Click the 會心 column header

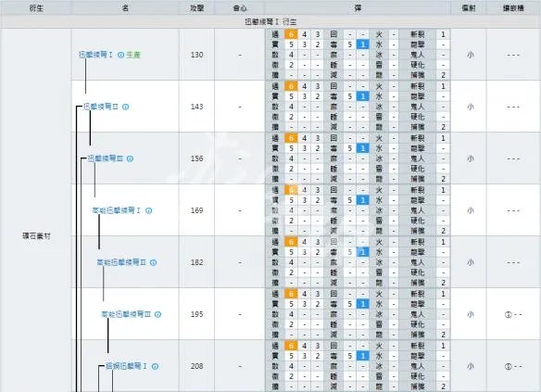point(240,8)
